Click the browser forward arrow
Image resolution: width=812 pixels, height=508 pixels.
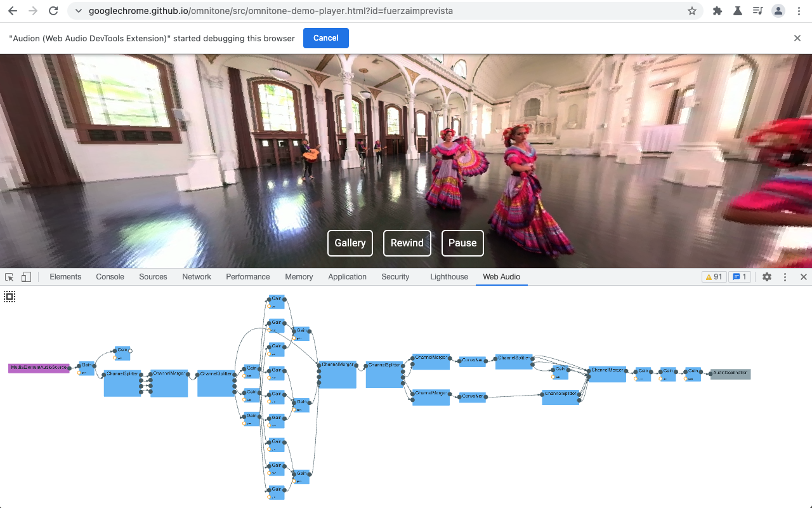click(x=33, y=11)
